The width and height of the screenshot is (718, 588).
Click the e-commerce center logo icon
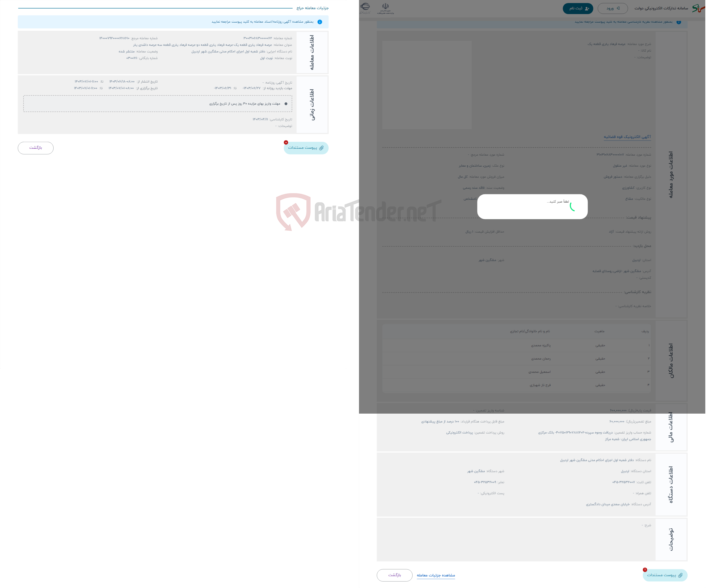click(x=365, y=8)
